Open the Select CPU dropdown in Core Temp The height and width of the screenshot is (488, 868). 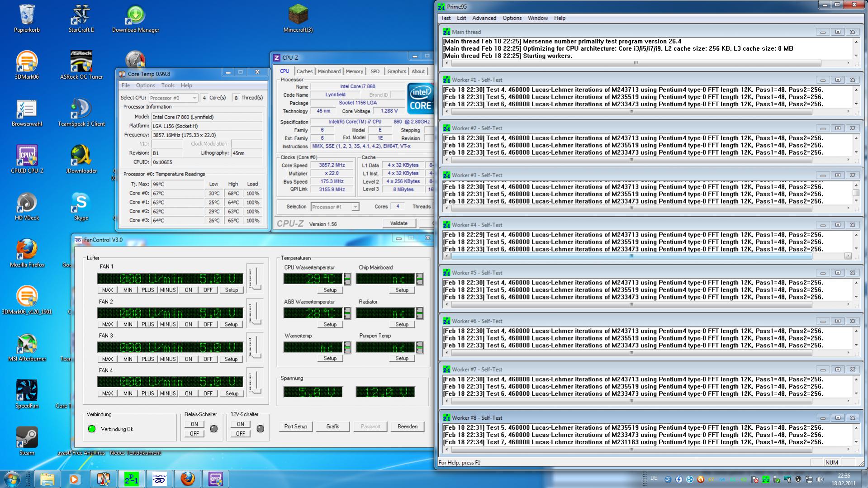[x=173, y=98]
